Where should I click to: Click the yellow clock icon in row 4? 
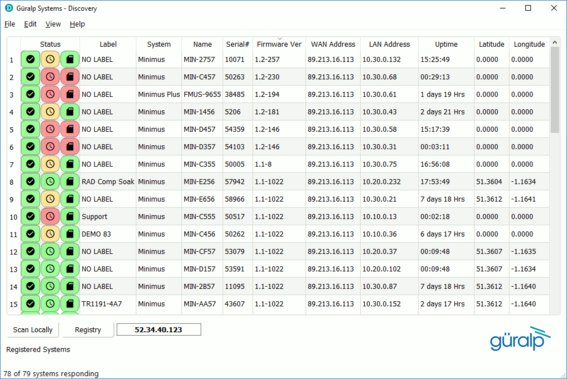[50, 112]
